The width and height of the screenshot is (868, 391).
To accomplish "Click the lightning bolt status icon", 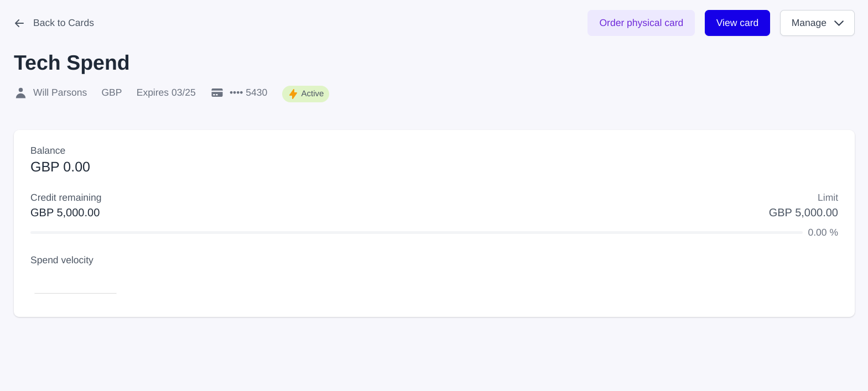I will click(293, 94).
